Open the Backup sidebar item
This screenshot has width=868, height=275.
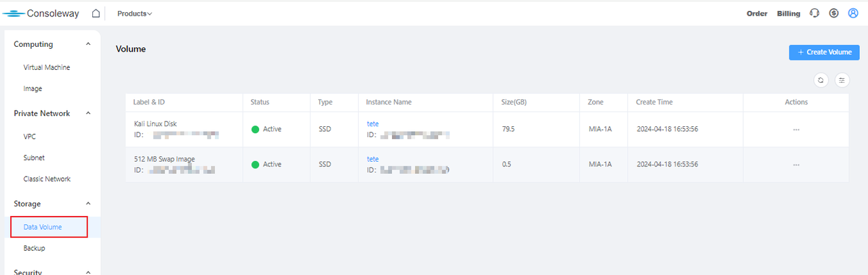pos(34,248)
